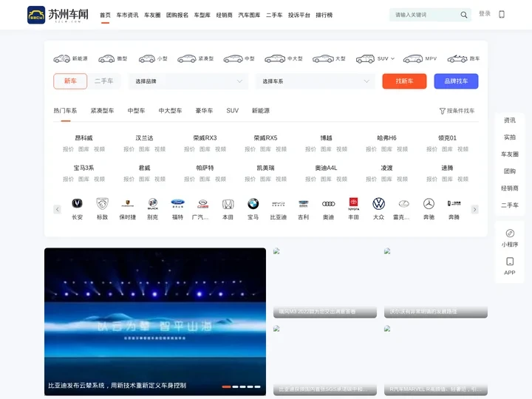
Task: Choose the 比亚迪 brand logo
Action: pyautogui.click(x=279, y=204)
